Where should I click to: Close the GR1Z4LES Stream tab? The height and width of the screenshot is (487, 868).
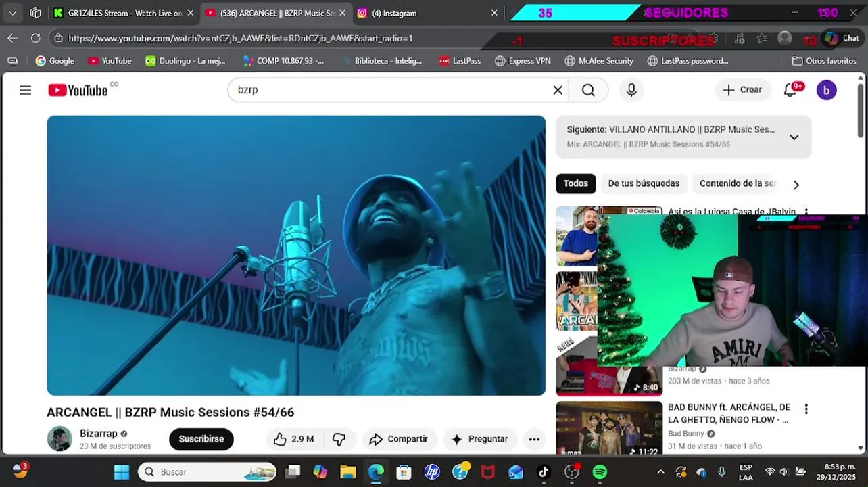coord(190,13)
